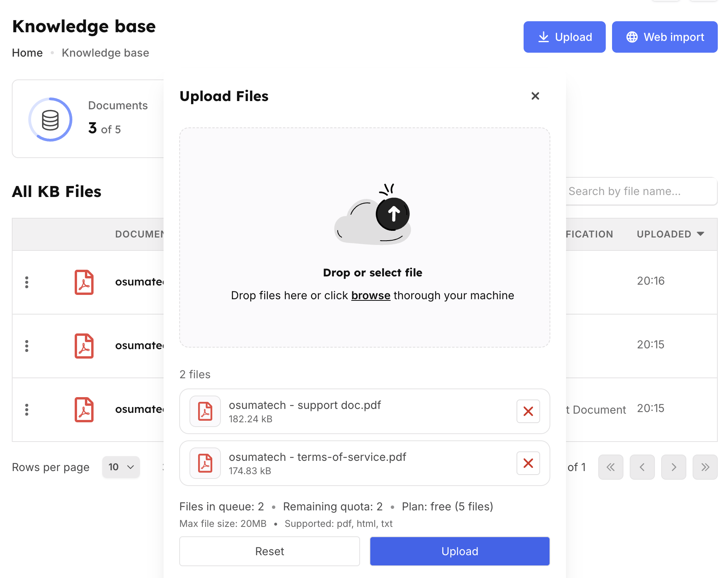This screenshot has width=728, height=578.
Task: Open Web import from the header
Action: tap(664, 37)
